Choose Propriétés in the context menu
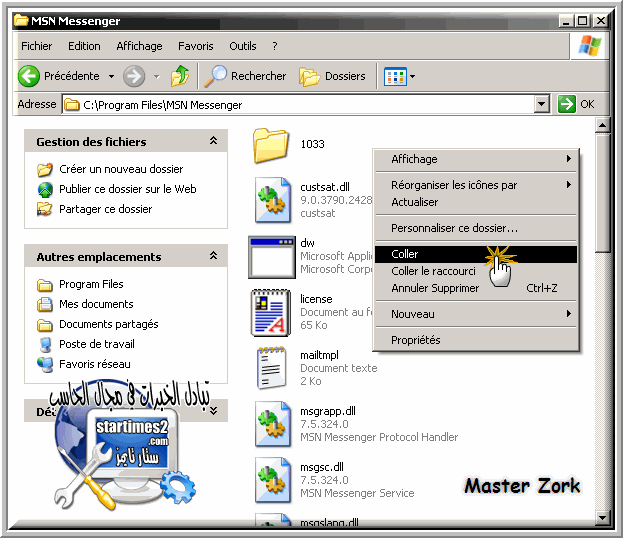Viewport: 623px width, 538px height. click(x=476, y=340)
